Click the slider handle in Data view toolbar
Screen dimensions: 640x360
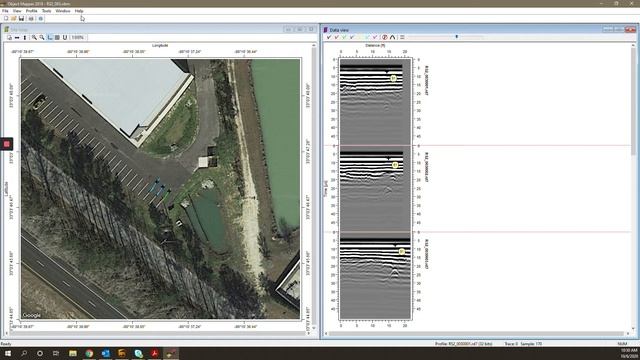456,37
